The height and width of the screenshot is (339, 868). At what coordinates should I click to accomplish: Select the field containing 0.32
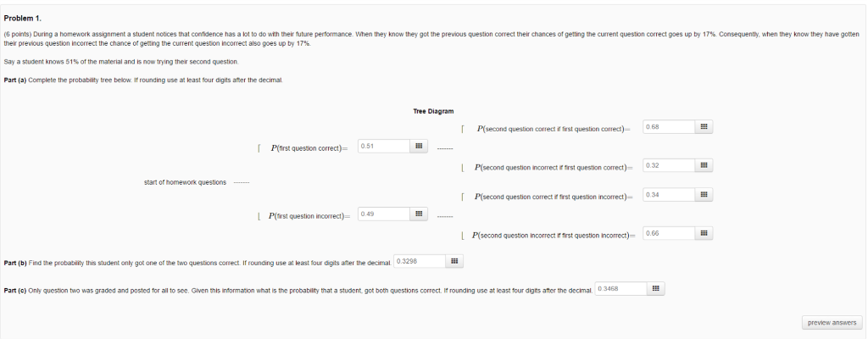(x=670, y=165)
